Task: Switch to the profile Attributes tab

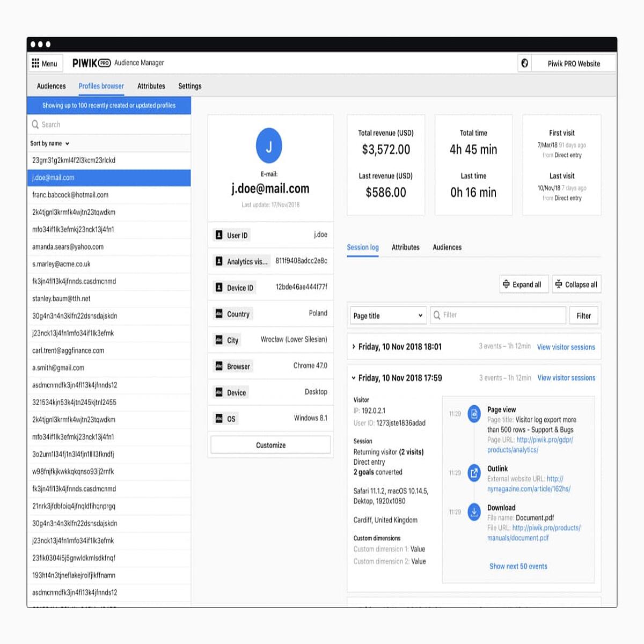Action: (406, 247)
